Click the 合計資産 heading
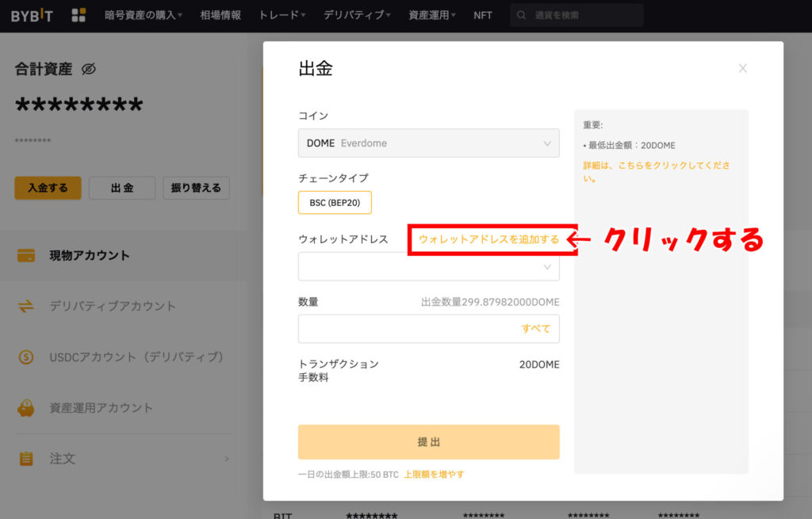 click(x=44, y=69)
